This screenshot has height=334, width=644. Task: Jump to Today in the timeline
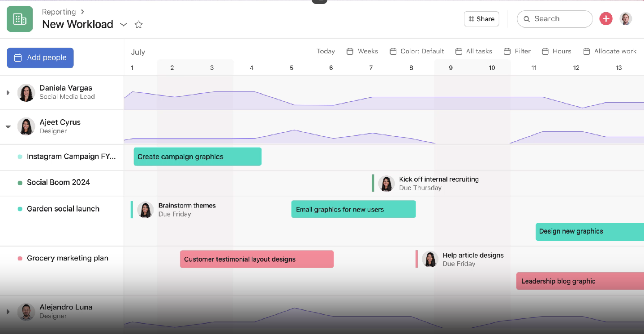pos(326,51)
